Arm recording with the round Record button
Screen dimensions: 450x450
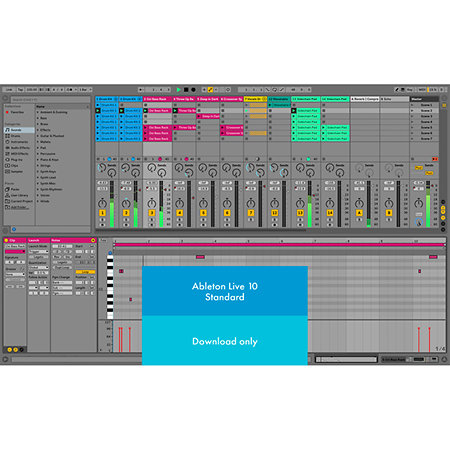pyautogui.click(x=193, y=90)
